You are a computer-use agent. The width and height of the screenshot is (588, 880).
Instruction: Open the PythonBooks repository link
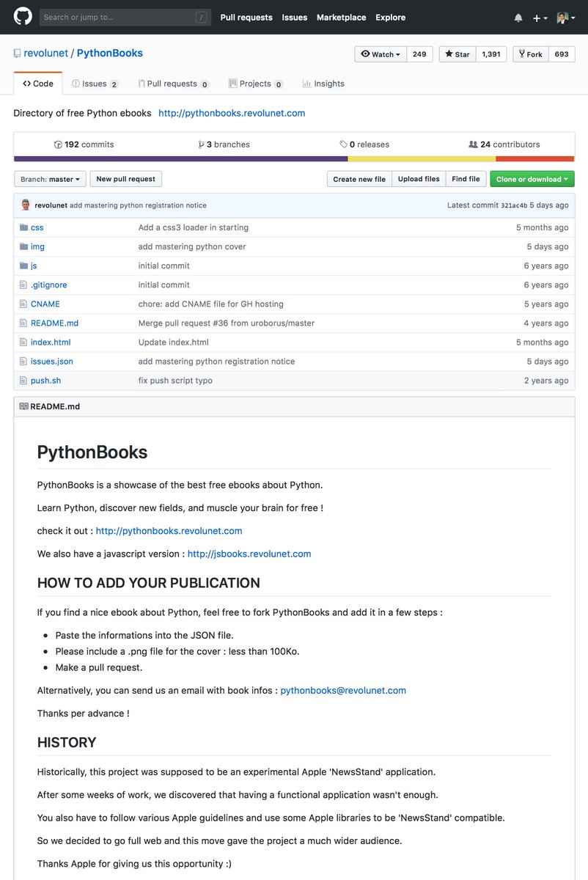click(110, 54)
